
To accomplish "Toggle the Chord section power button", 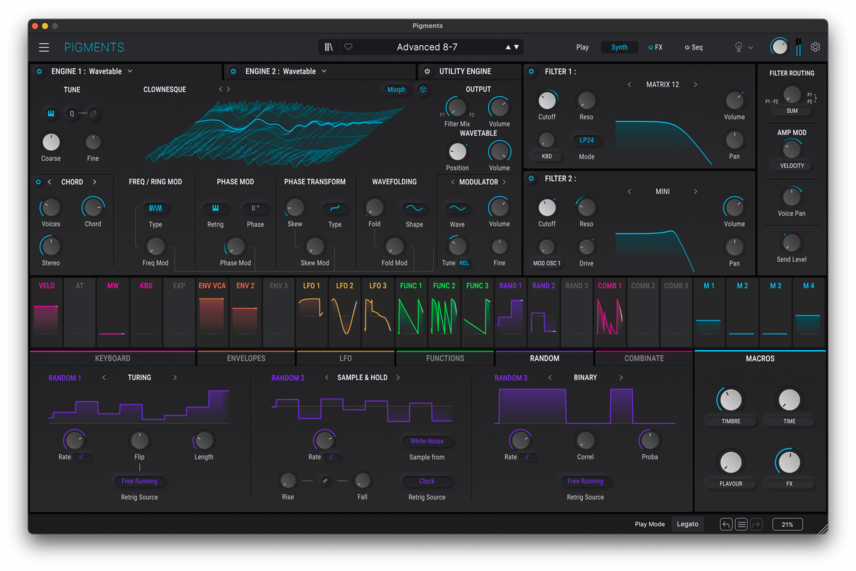I will 38,182.
